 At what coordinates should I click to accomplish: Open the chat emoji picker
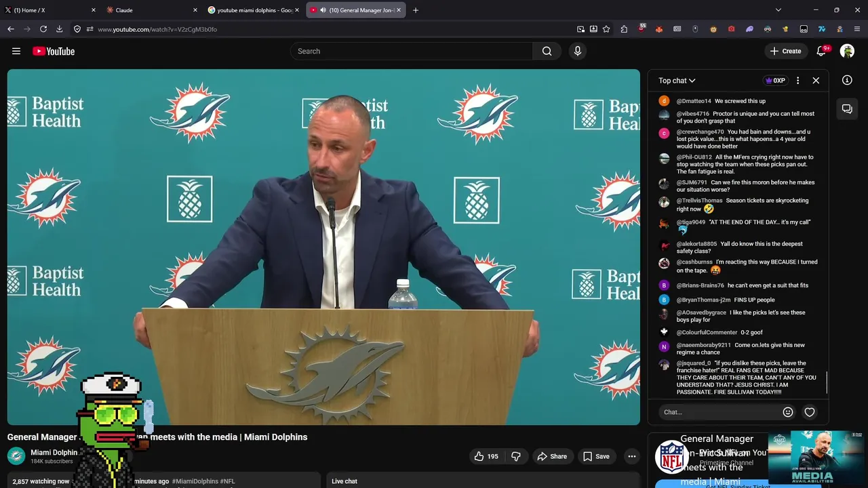click(788, 412)
